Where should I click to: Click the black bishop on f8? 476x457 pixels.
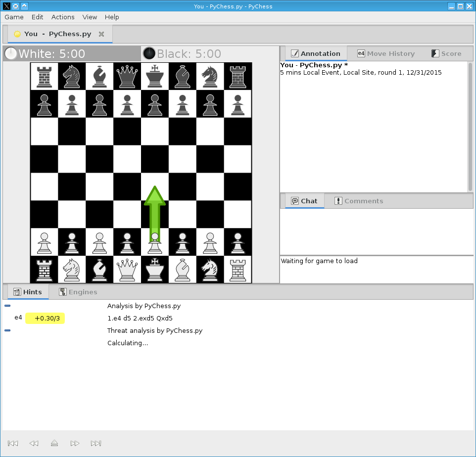pyautogui.click(x=183, y=76)
